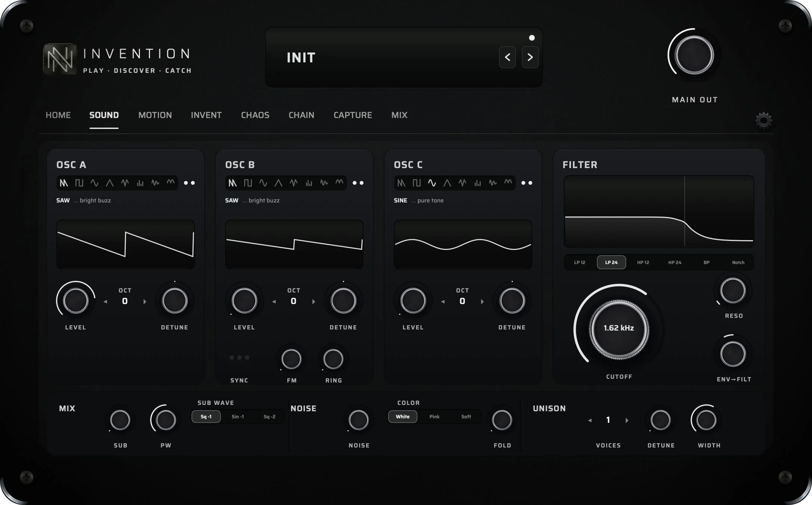The image size is (812, 505).
Task: Click the Invention N logo
Action: [60, 59]
